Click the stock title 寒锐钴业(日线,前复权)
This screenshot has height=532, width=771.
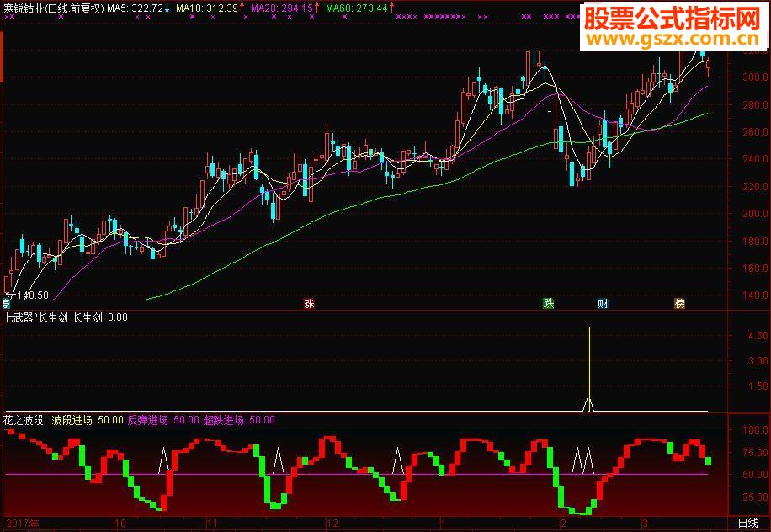click(54, 8)
